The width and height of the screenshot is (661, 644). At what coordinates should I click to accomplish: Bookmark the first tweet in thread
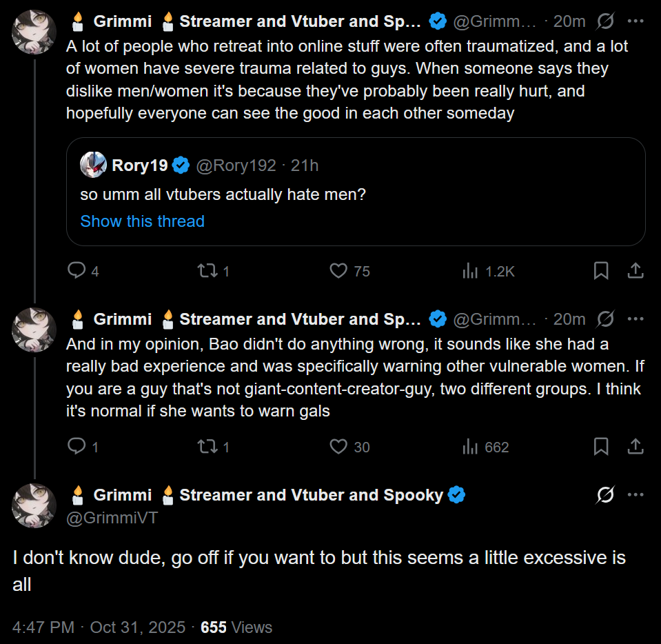point(601,271)
